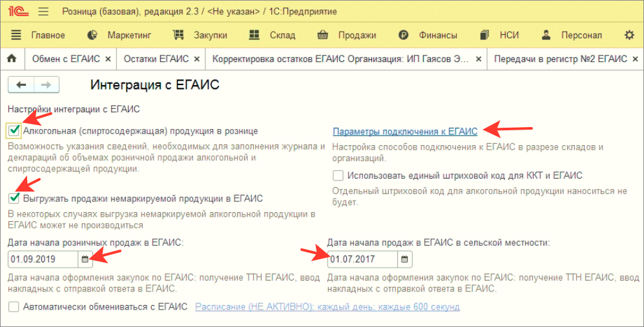Open the НСИ section

point(509,35)
